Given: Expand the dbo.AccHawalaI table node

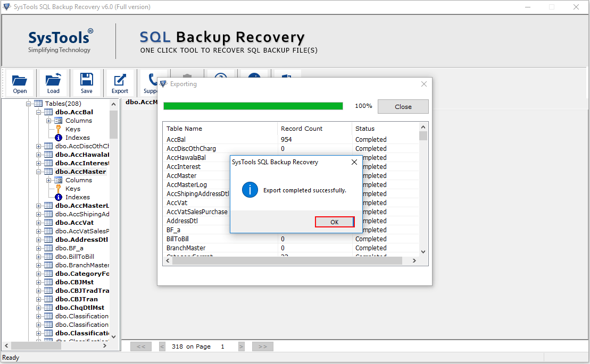Looking at the screenshot, I should click(x=38, y=155).
